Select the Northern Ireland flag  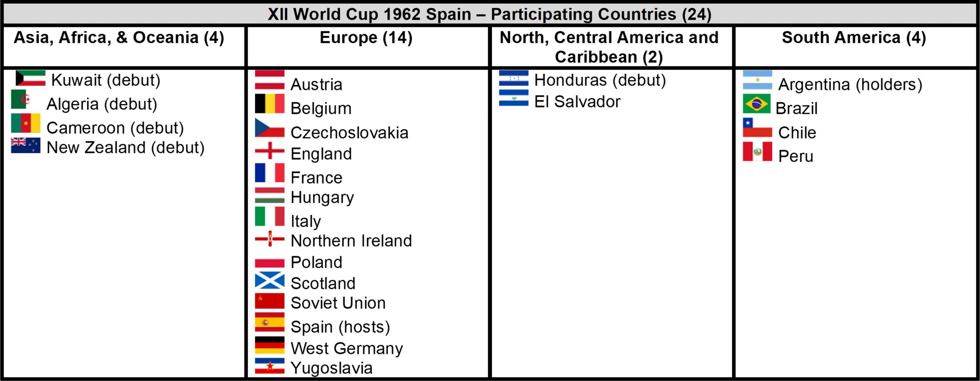tap(269, 239)
